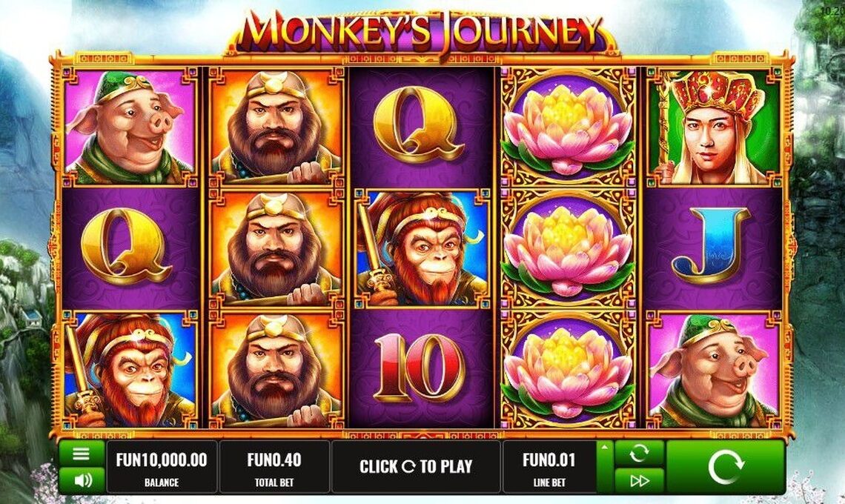
Task: Click the Monkey's Journey title logo
Action: coord(422,31)
